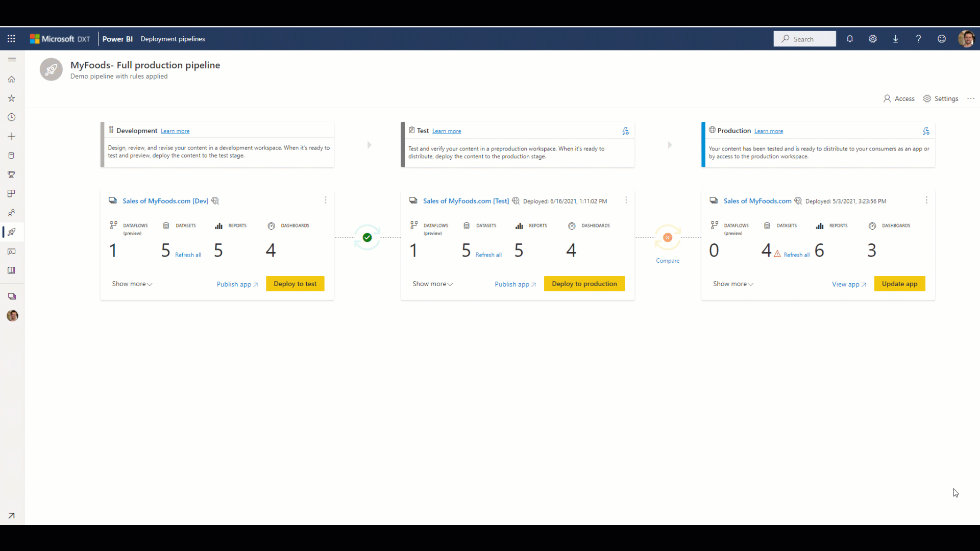Expand Show more in Development stage
The image size is (980, 551).
click(131, 283)
